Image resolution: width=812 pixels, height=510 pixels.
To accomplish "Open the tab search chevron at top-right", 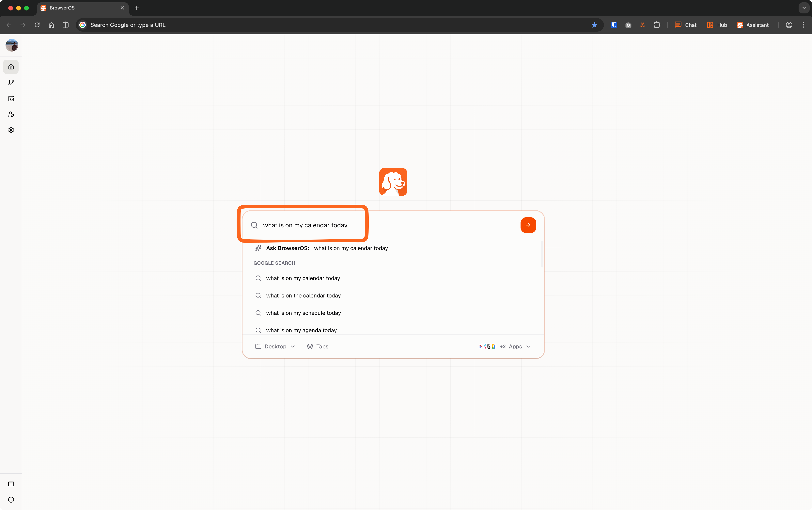I will click(804, 8).
